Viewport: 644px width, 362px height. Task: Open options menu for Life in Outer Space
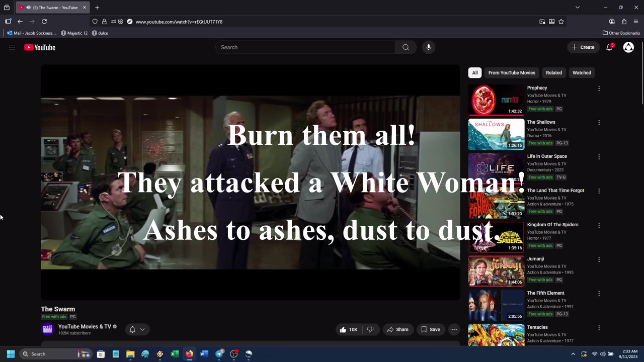[x=599, y=157]
